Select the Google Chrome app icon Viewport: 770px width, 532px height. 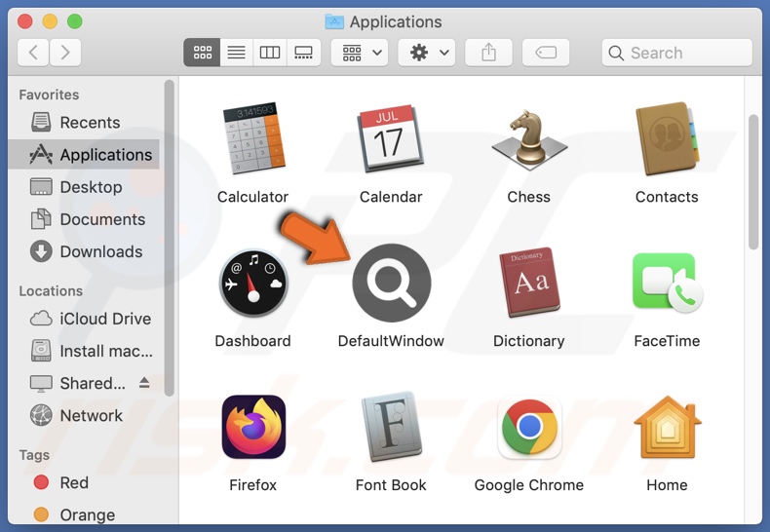(529, 427)
